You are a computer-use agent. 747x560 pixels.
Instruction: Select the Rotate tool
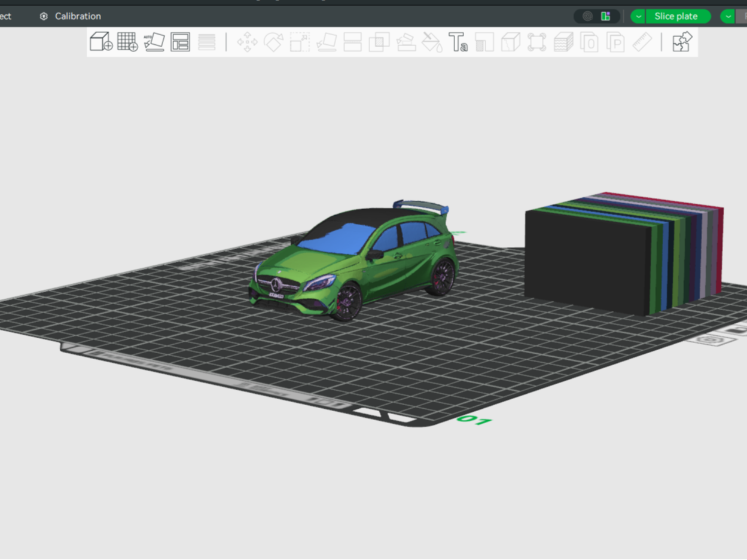(273, 42)
